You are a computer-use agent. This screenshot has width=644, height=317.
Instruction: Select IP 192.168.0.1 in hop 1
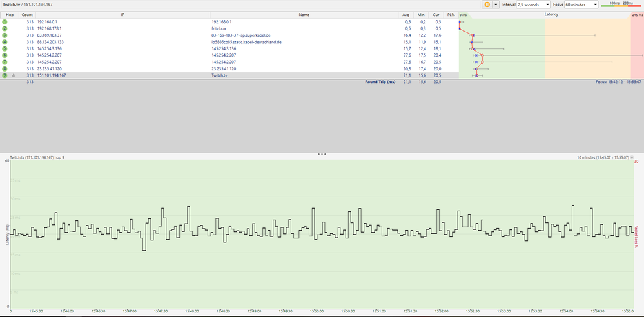click(x=48, y=22)
